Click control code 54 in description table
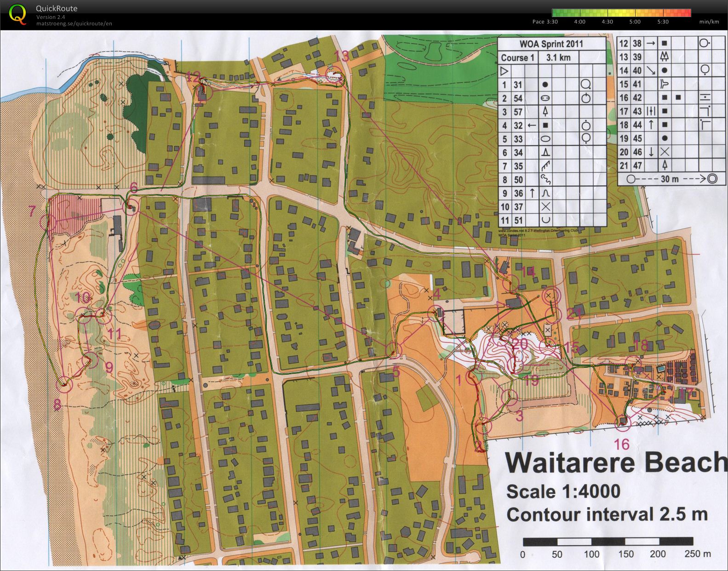 click(x=518, y=98)
